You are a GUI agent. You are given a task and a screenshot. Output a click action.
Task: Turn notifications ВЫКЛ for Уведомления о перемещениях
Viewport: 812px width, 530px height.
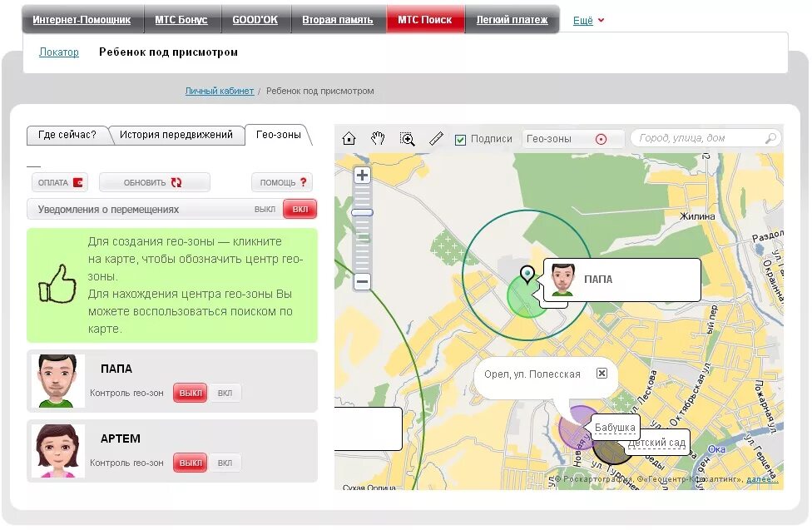click(265, 210)
